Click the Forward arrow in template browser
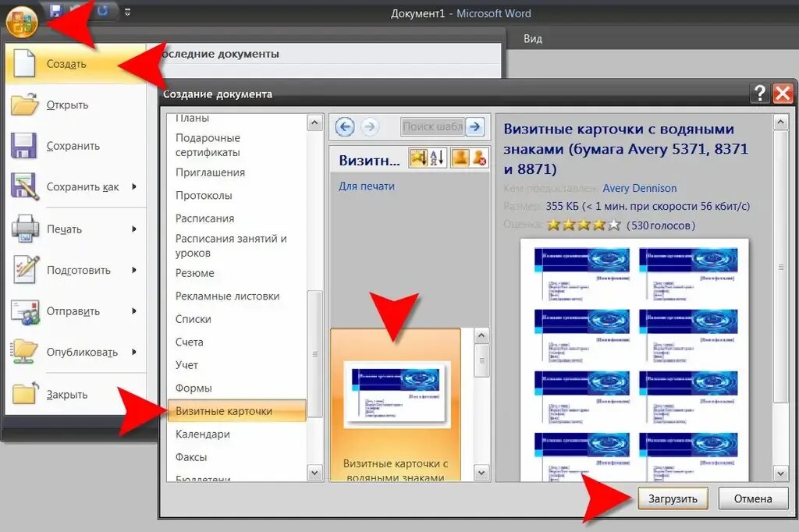Screen dimensions: 799x532 pos(369,126)
